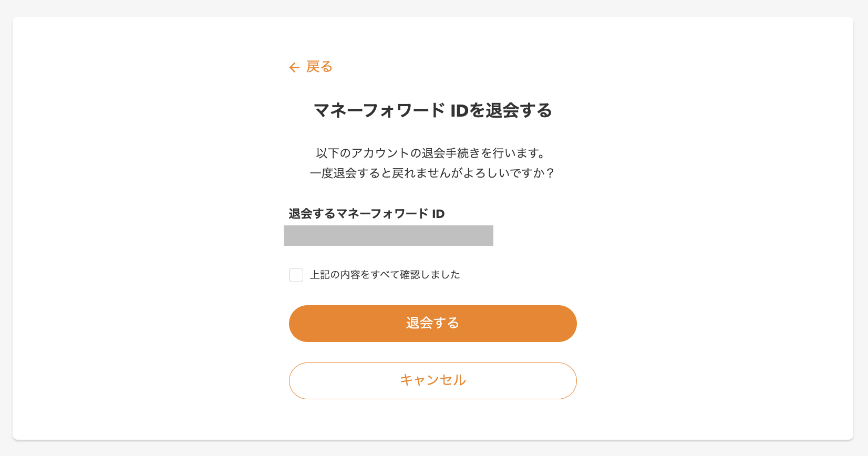Image resolution: width=868 pixels, height=456 pixels.
Task: Click 退会する text inside orange button
Action: coord(433,323)
